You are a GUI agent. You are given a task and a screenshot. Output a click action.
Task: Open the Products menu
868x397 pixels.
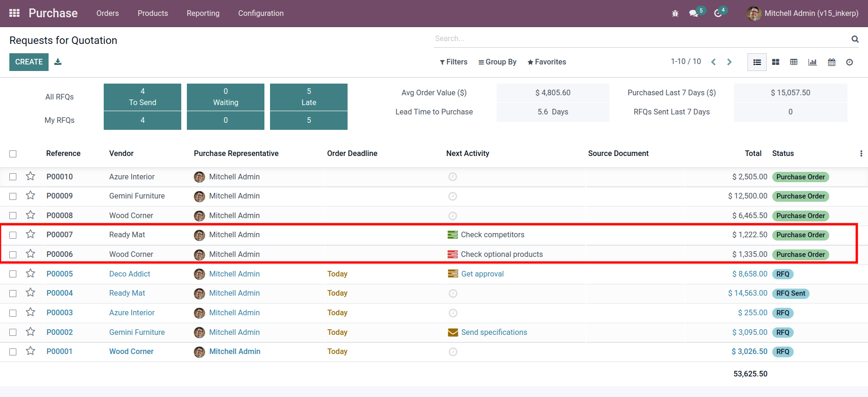coord(153,14)
